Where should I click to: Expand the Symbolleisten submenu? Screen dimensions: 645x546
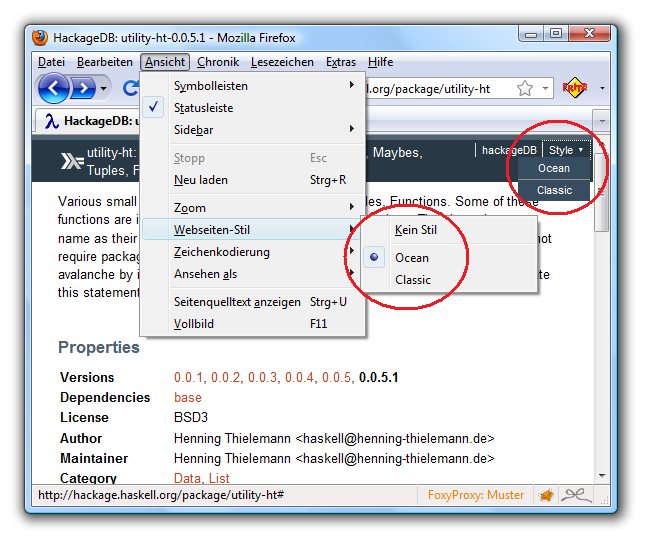coord(253,86)
